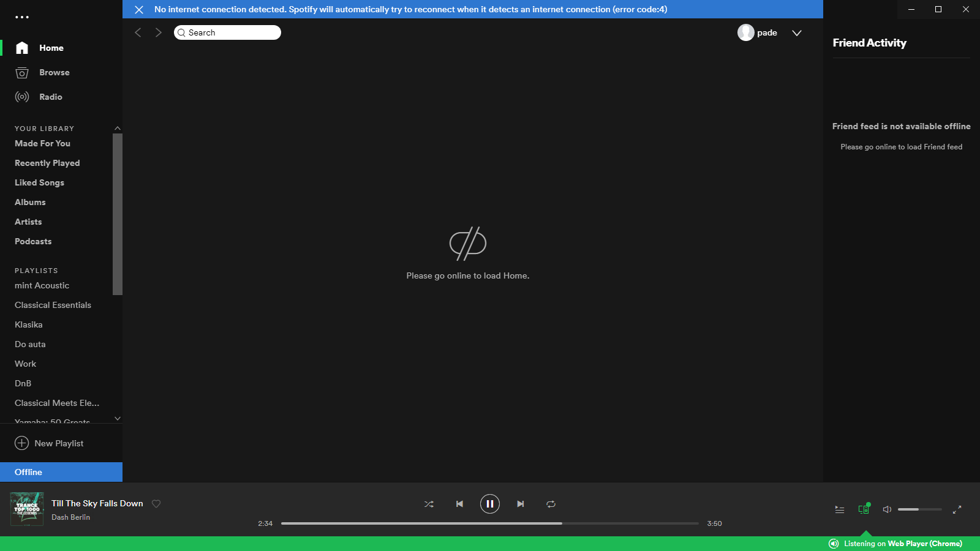Pause the current track
Image resolution: width=980 pixels, height=551 pixels.
coord(490,504)
